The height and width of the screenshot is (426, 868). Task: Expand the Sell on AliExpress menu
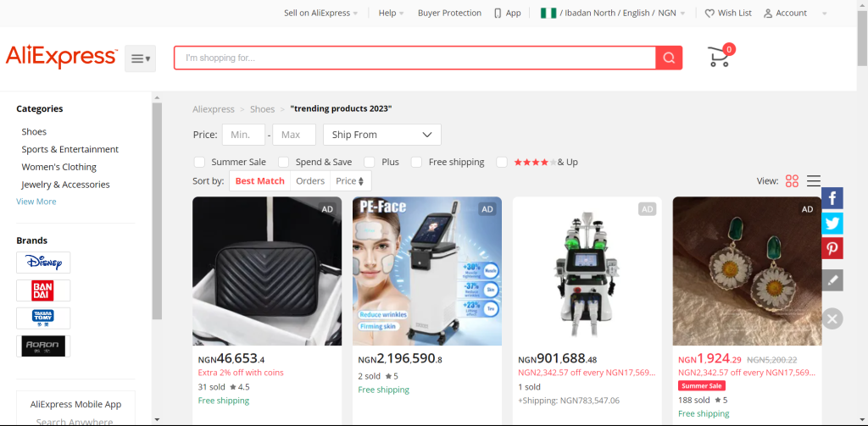[320, 14]
